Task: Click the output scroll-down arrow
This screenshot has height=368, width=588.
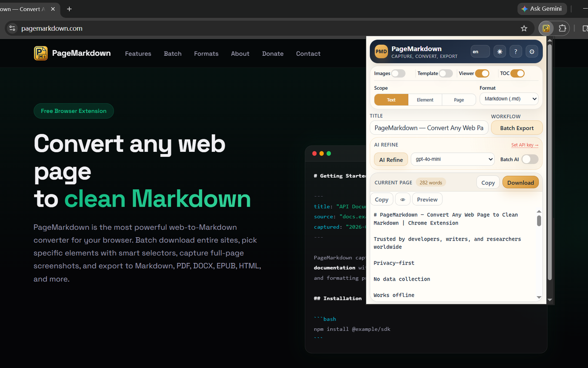Action: (539, 298)
